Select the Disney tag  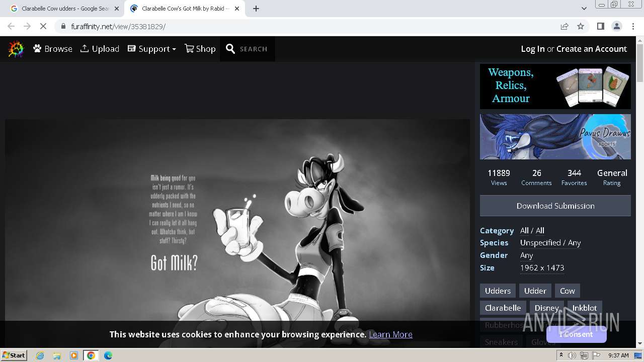546,308
